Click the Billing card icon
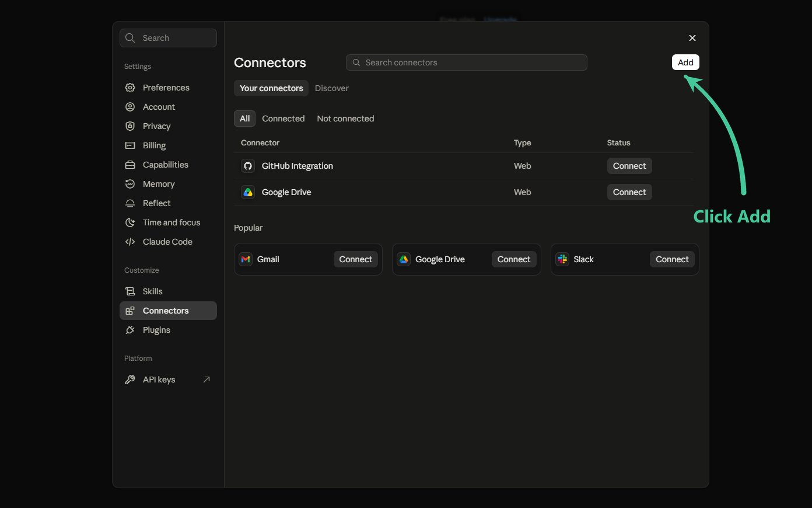Image resolution: width=812 pixels, height=508 pixels. [130, 145]
